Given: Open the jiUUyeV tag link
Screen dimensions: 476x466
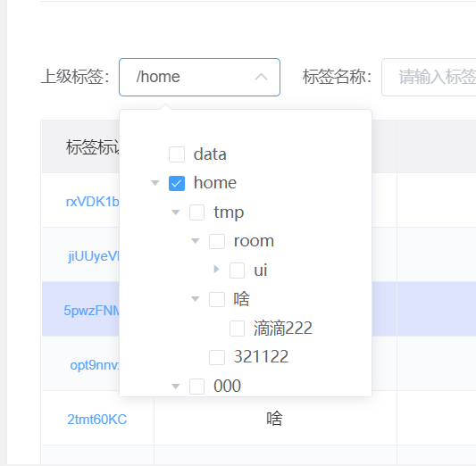Looking at the screenshot, I should [94, 256].
